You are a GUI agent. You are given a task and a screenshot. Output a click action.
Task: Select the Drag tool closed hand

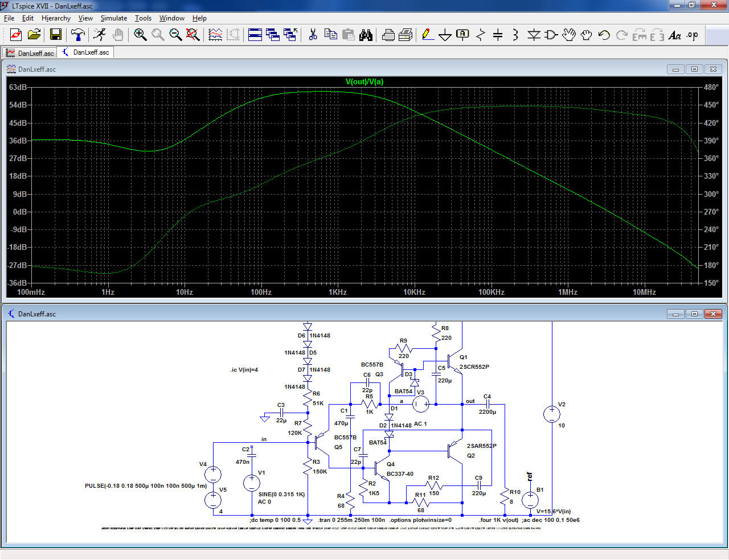point(586,35)
